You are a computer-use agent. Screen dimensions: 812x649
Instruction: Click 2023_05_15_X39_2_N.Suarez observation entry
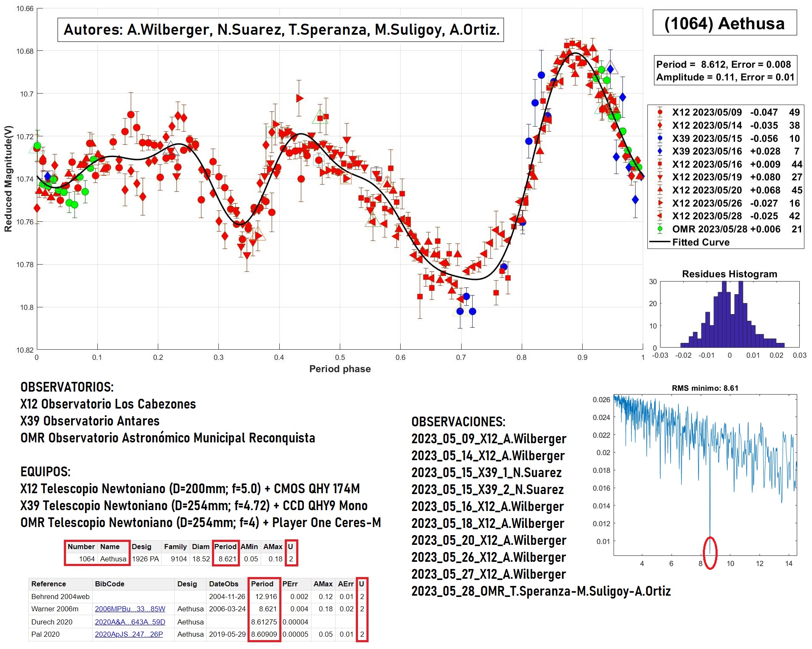click(x=487, y=489)
